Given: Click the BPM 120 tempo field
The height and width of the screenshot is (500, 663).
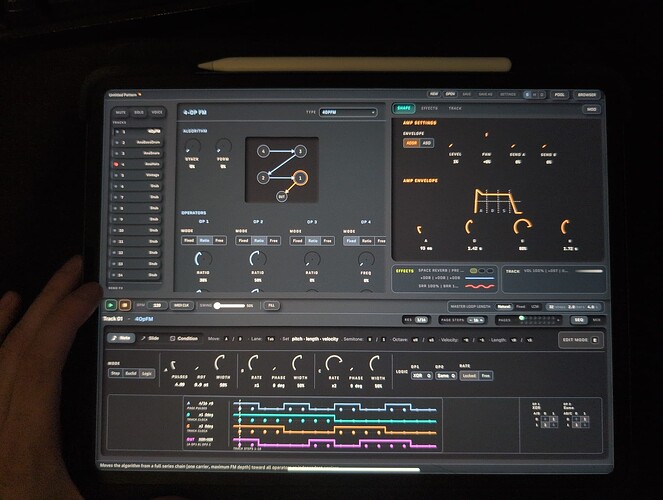Looking at the screenshot, I should tap(157, 305).
